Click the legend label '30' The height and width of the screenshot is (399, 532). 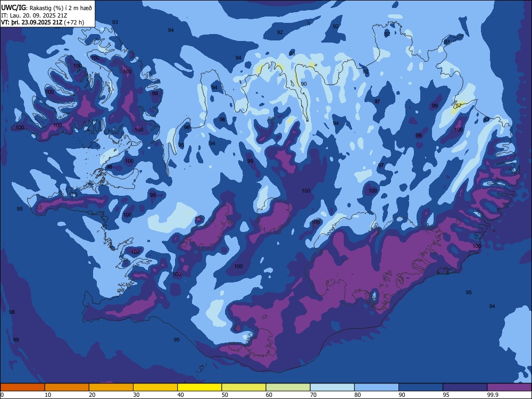pyautogui.click(x=136, y=395)
